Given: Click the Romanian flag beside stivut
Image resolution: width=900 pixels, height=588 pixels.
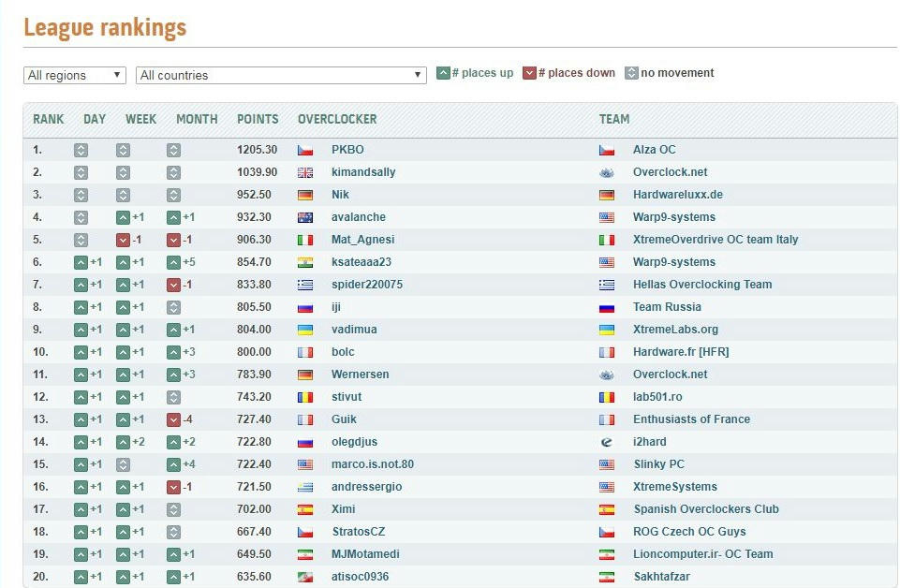Looking at the screenshot, I should (305, 397).
